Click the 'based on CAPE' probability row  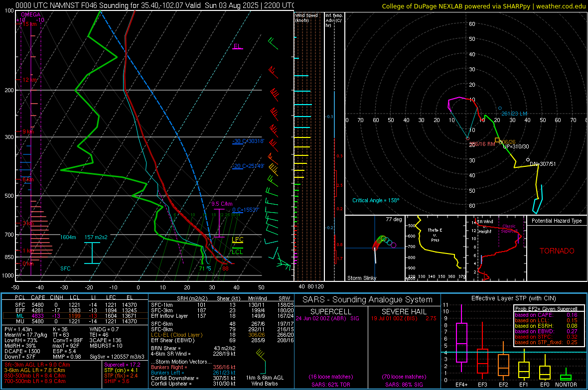pyautogui.click(x=546, y=315)
